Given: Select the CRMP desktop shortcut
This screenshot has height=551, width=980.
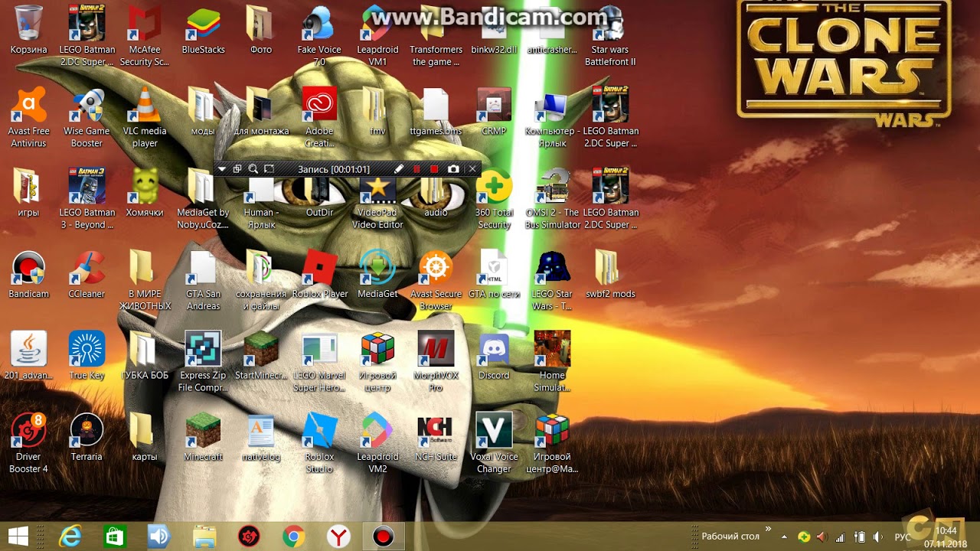Looking at the screenshot, I should 494,112.
